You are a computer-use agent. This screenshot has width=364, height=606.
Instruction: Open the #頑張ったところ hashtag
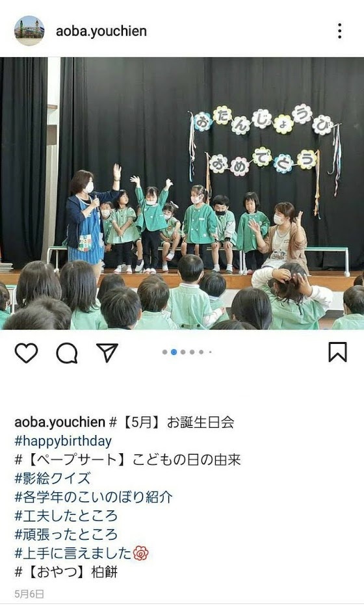[x=66, y=534]
